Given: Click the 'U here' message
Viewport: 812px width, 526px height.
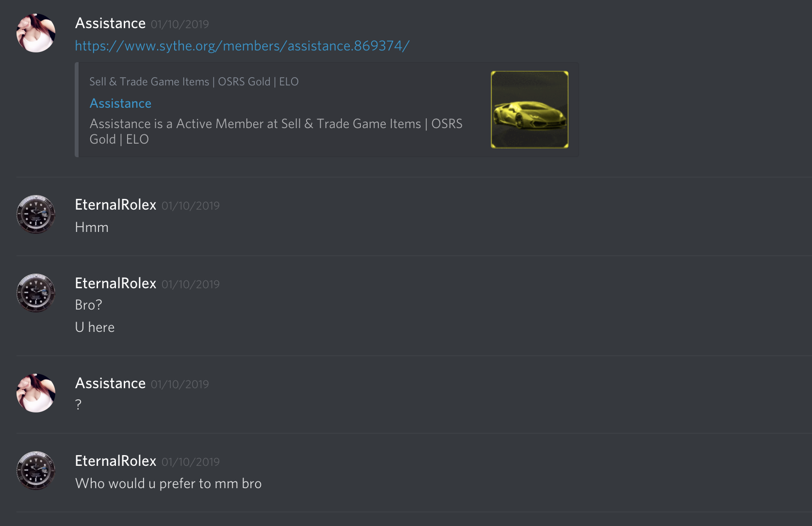Looking at the screenshot, I should click(95, 327).
